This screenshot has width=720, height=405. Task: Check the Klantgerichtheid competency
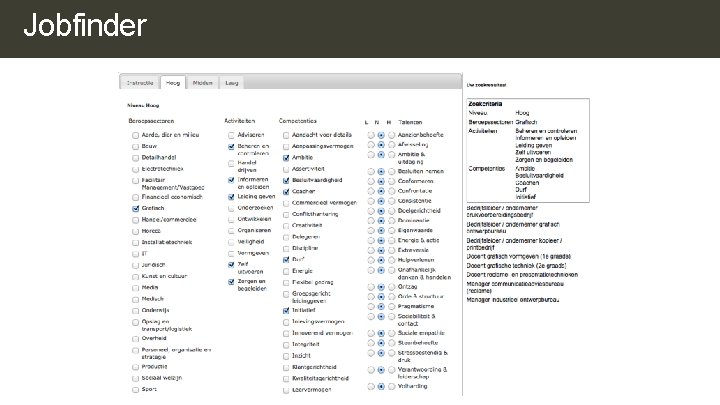pos(286,368)
